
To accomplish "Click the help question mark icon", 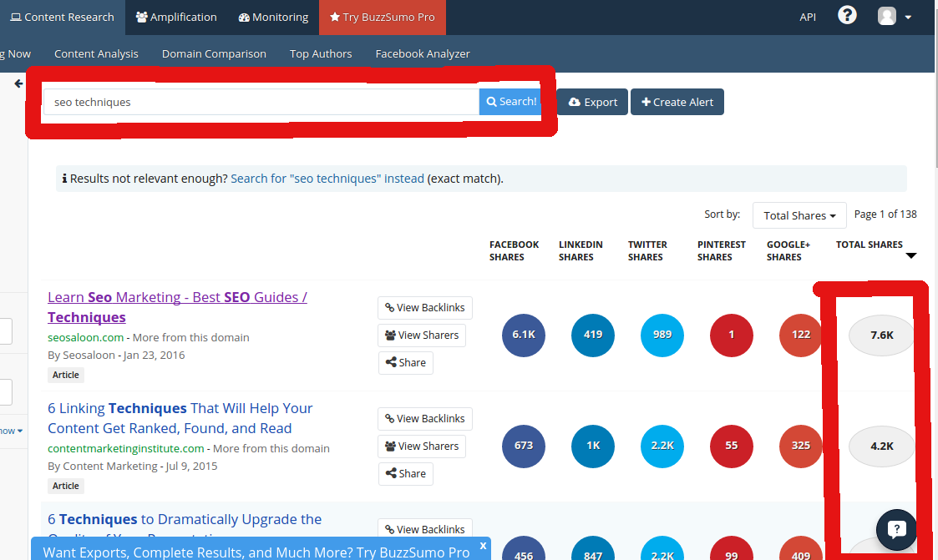I will tap(847, 16).
